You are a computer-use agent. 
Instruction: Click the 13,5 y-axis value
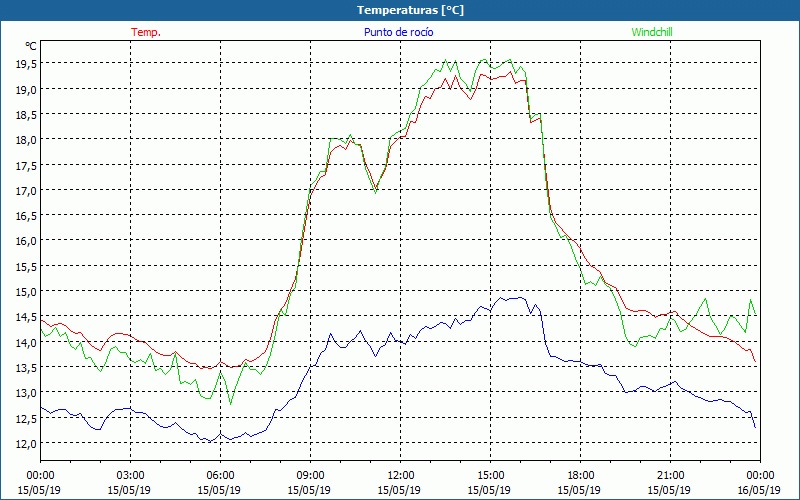27,368
